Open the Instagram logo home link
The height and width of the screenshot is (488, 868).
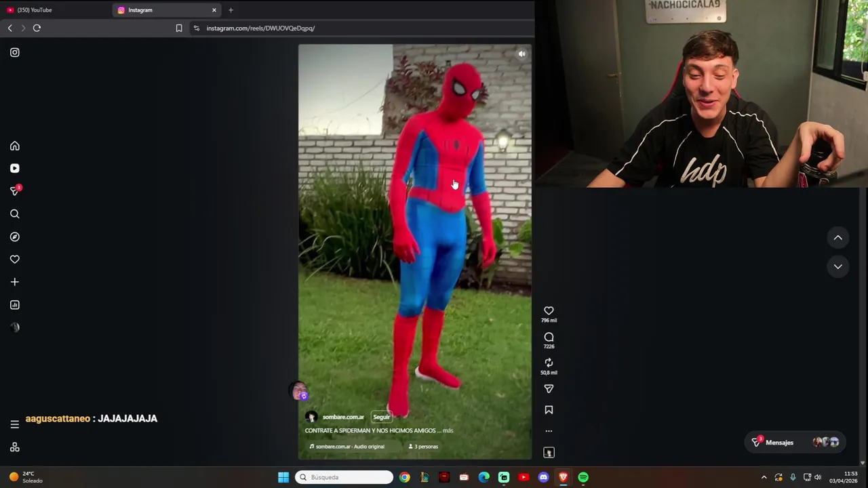(x=15, y=52)
